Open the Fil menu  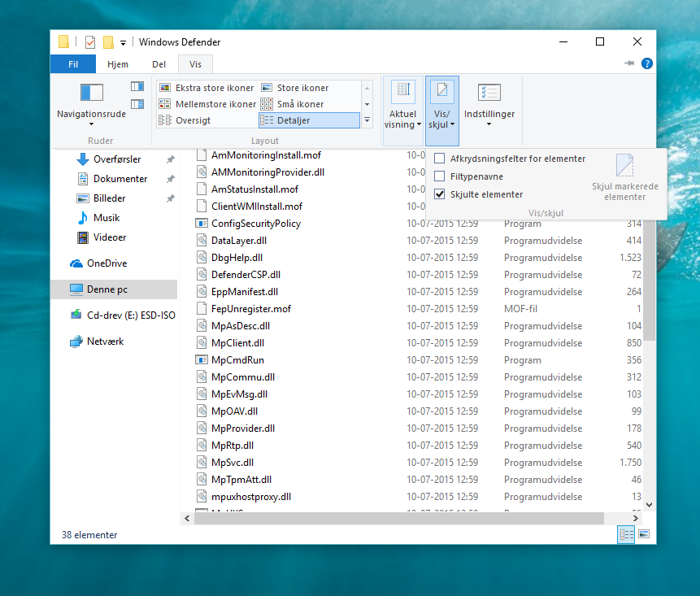(x=72, y=63)
